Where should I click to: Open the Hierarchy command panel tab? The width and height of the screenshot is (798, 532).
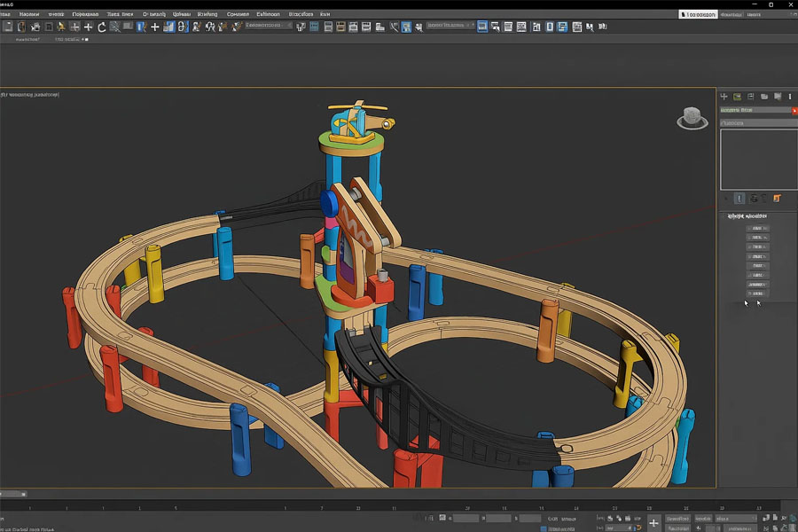coord(751,96)
